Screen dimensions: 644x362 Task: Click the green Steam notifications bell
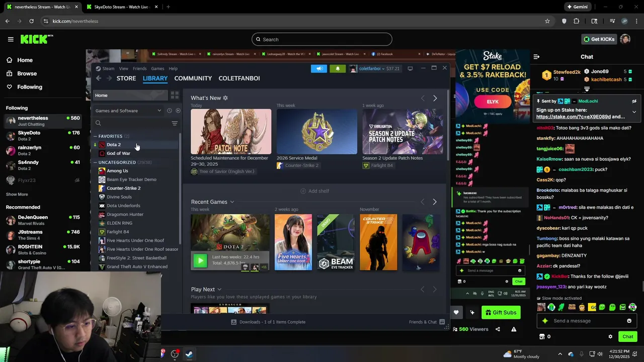click(x=338, y=68)
